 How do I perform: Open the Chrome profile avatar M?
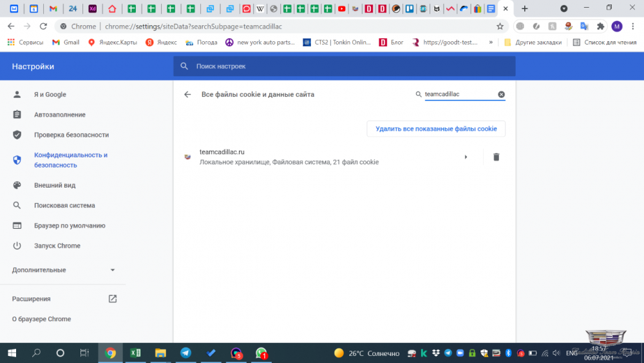(x=617, y=26)
